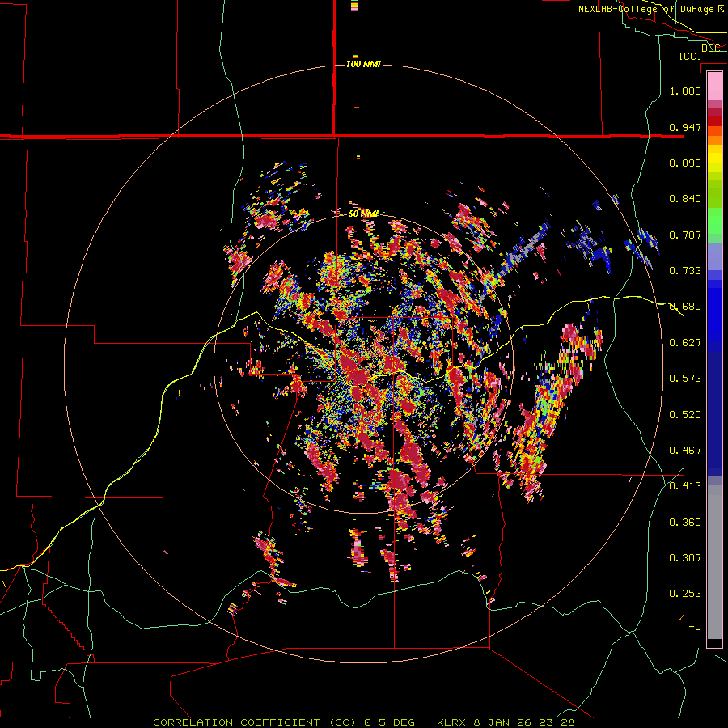This screenshot has height=728, width=728.
Task: Click the "[CC]" legend title
Action: point(690,56)
